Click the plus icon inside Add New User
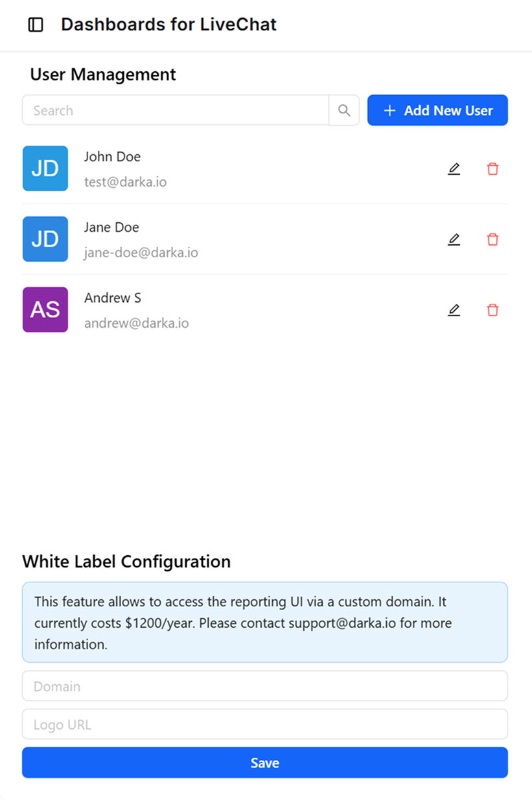 (x=389, y=110)
